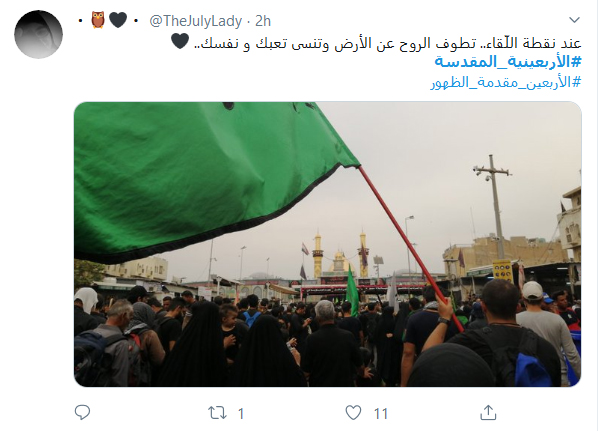Open the share upload icon
The height and width of the screenshot is (431, 598).
tap(488, 413)
